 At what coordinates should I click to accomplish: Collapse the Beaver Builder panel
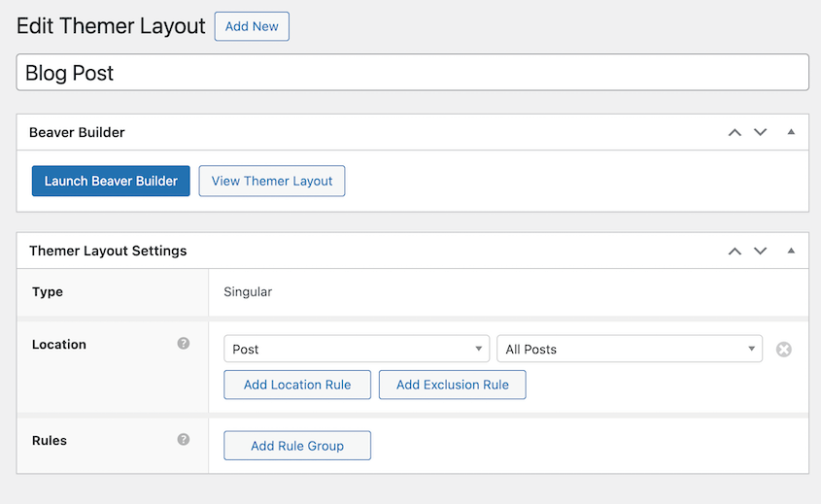click(791, 132)
